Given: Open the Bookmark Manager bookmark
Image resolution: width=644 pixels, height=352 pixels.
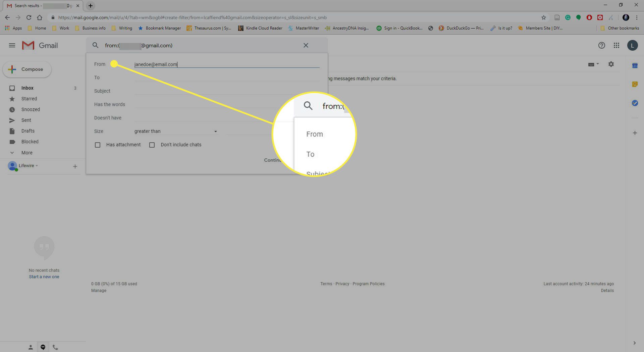Looking at the screenshot, I should [159, 28].
